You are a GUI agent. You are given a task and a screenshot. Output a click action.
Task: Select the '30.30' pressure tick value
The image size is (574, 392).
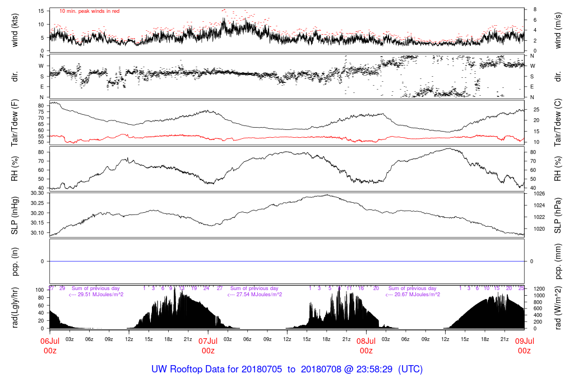tap(38, 193)
